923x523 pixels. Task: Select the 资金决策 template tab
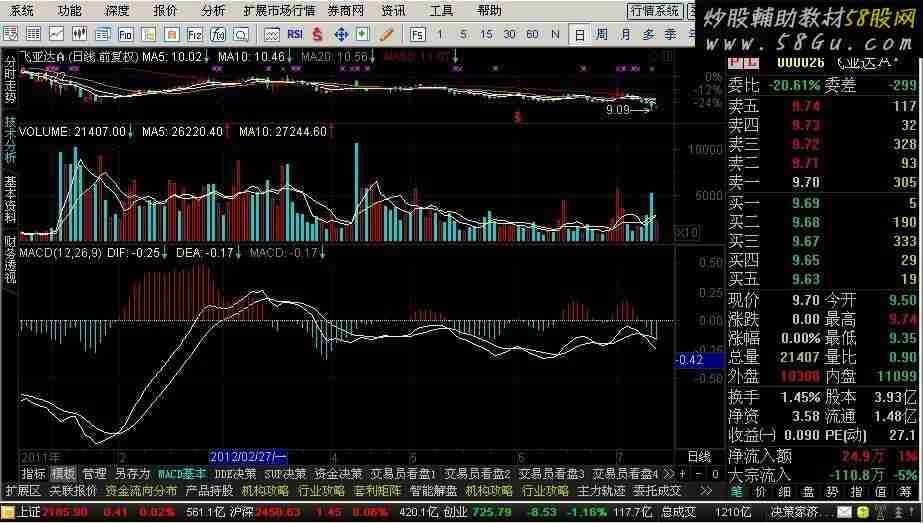click(x=338, y=473)
